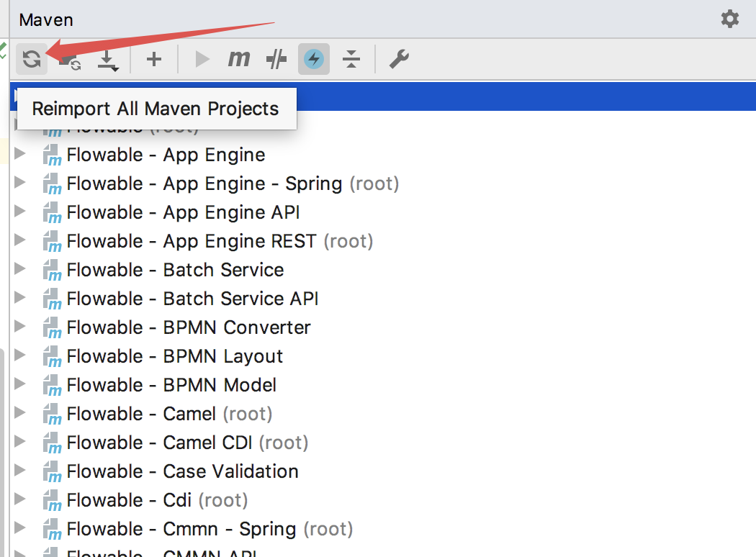Expand the 'Flowable - App Engine' node
This screenshot has height=557, width=756.
[19, 154]
